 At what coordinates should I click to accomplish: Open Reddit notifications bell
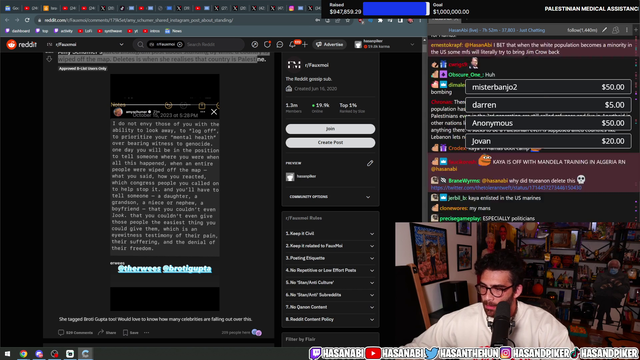click(293, 44)
